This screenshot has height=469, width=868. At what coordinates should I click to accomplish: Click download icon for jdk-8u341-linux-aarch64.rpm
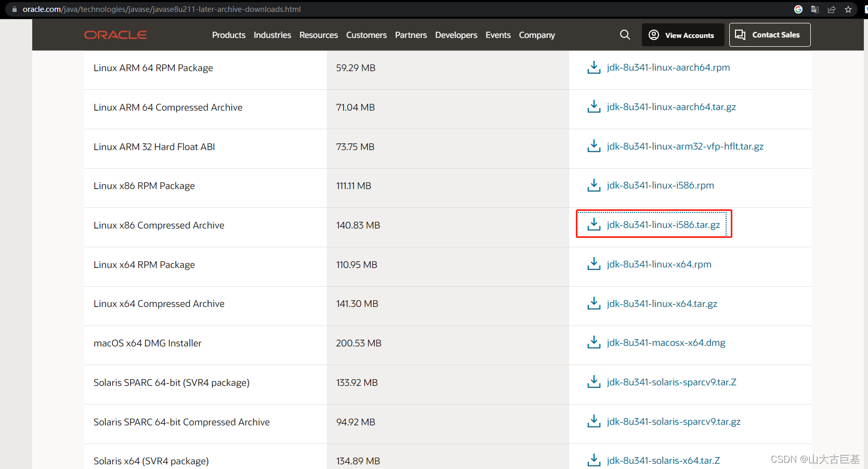[x=594, y=68]
